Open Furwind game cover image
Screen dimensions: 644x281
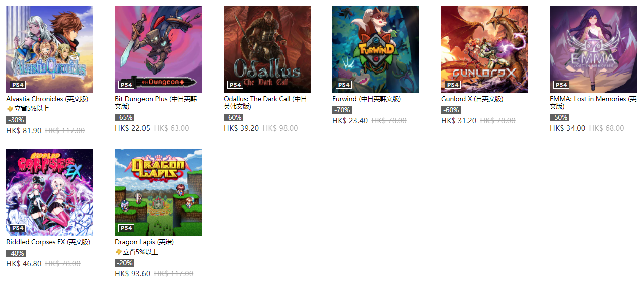click(x=376, y=49)
